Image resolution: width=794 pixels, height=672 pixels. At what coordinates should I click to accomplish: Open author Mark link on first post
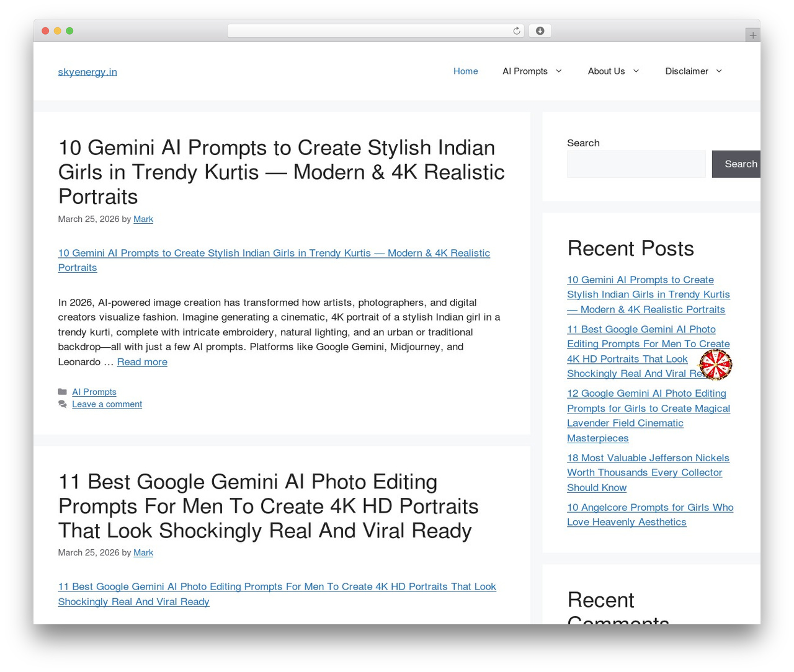[x=143, y=219]
